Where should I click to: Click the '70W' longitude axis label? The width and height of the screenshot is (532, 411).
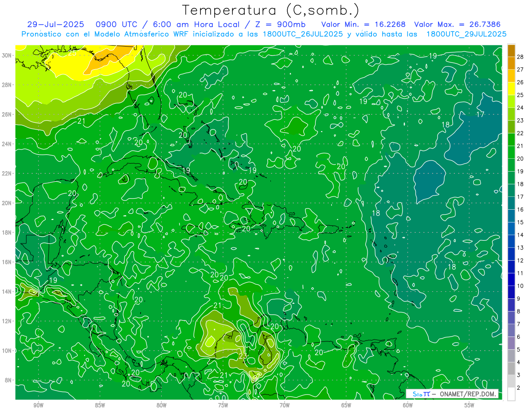285,405
